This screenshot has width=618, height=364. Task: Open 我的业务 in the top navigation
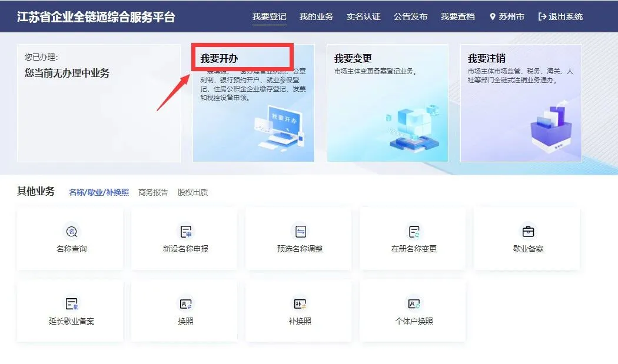click(316, 16)
